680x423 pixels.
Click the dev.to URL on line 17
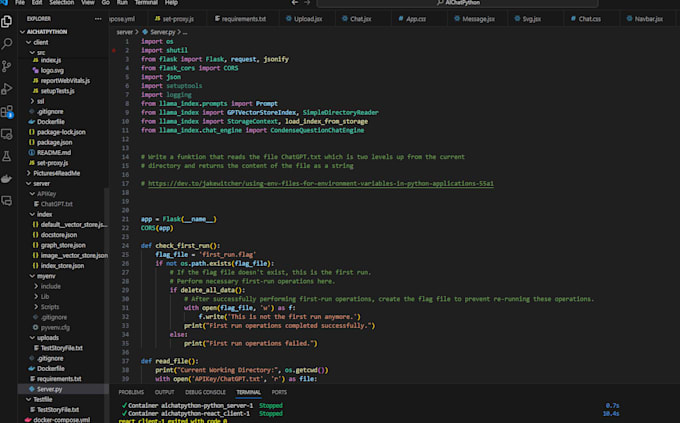tap(320, 184)
